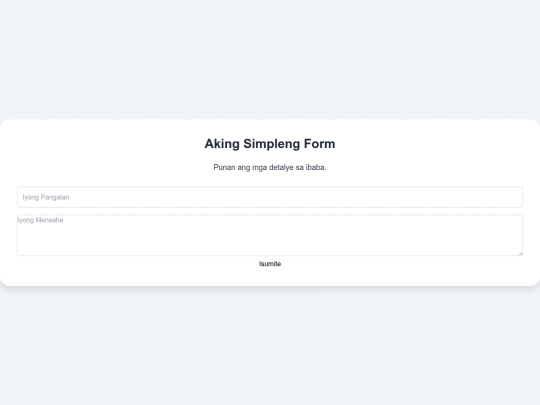Click the word detalye in the subtitle
The image size is (540, 405).
tap(281, 167)
